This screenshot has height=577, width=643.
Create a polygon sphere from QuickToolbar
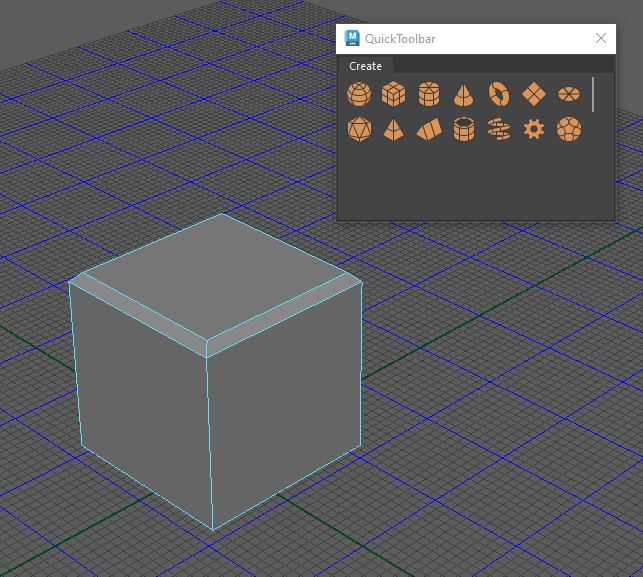(x=359, y=94)
